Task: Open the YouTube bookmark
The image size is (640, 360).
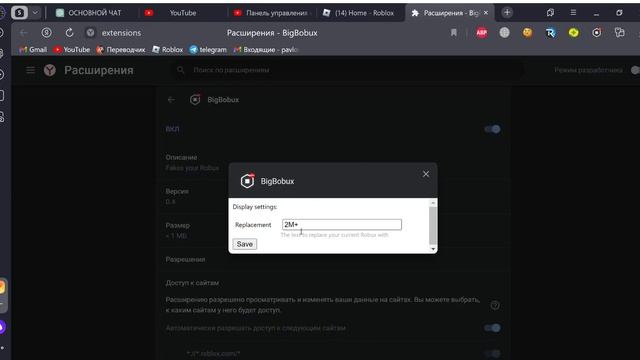Action: click(x=72, y=49)
